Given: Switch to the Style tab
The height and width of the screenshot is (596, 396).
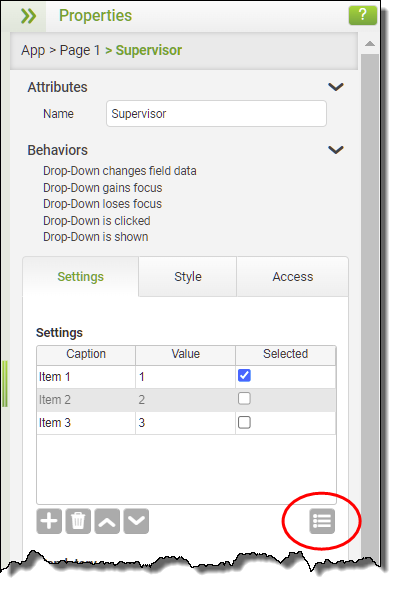Looking at the screenshot, I should click(188, 276).
